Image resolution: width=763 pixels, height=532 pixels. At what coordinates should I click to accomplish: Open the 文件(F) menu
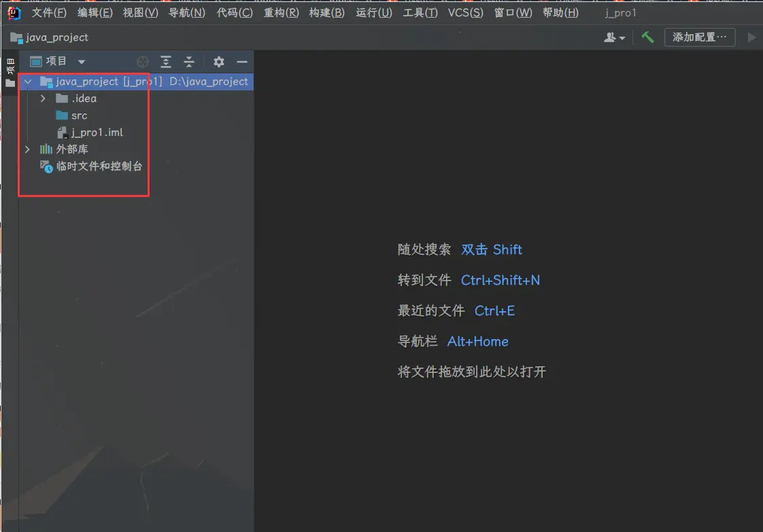point(49,13)
